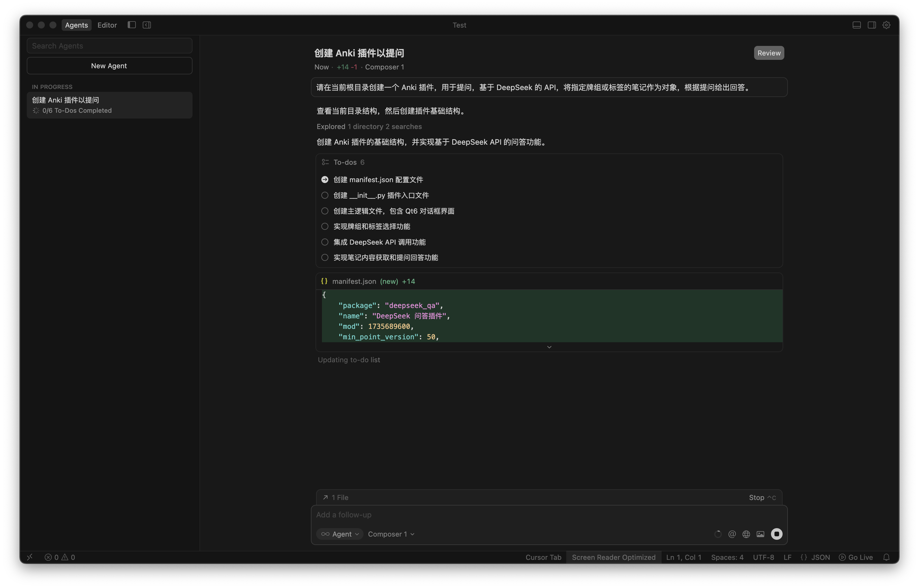Open the Agent mode dropdown
This screenshot has height=588, width=919.
340,534
